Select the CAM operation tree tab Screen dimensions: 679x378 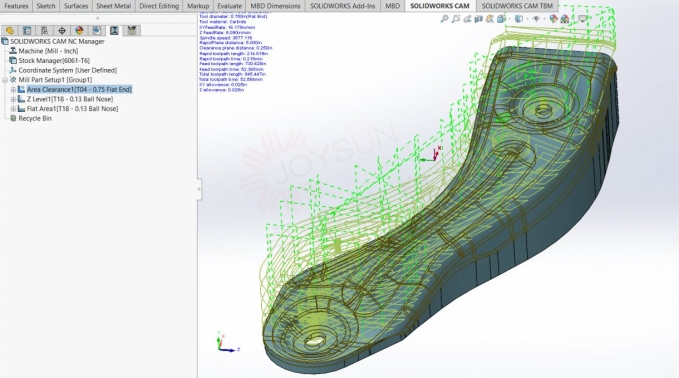(x=114, y=30)
